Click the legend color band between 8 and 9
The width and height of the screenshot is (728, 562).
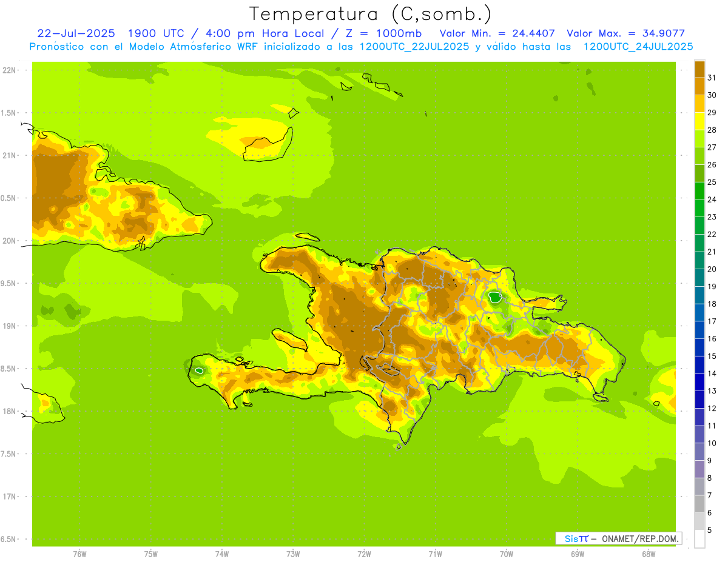(699, 469)
